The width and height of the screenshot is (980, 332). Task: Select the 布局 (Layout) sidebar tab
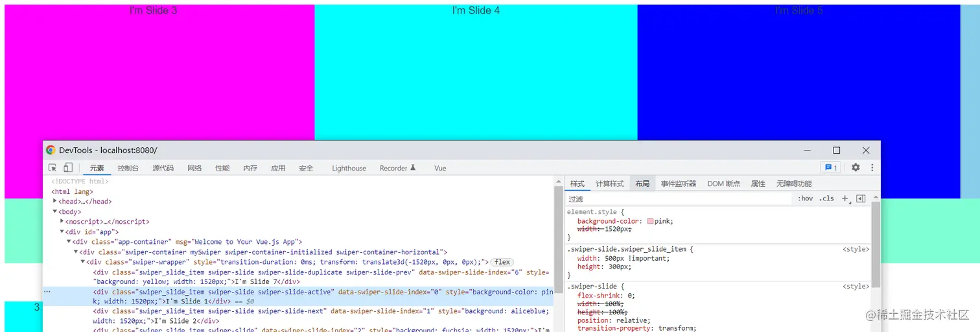click(642, 184)
